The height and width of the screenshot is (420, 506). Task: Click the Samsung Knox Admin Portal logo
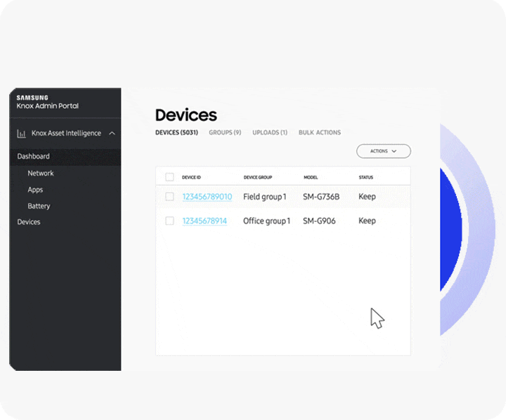coord(48,102)
